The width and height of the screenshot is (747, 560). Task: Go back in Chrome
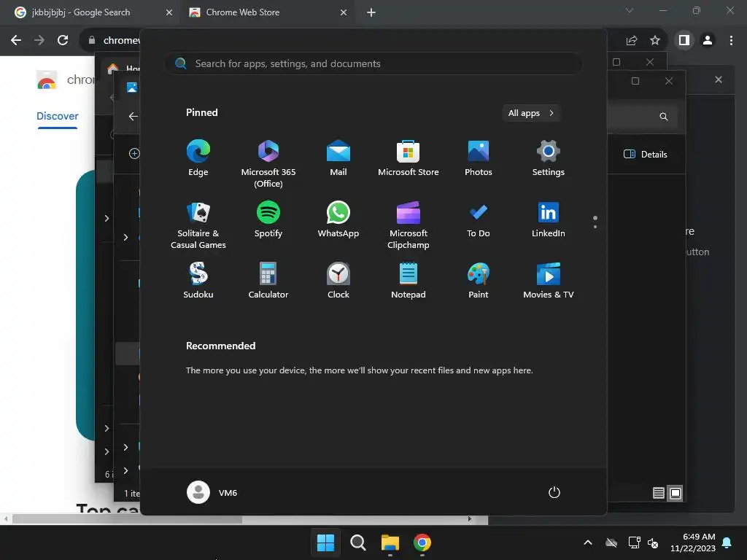16,41
